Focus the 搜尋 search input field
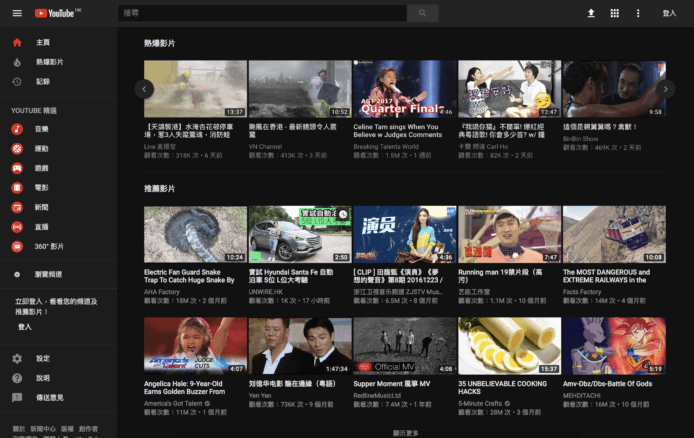This screenshot has width=694, height=438. [264, 13]
